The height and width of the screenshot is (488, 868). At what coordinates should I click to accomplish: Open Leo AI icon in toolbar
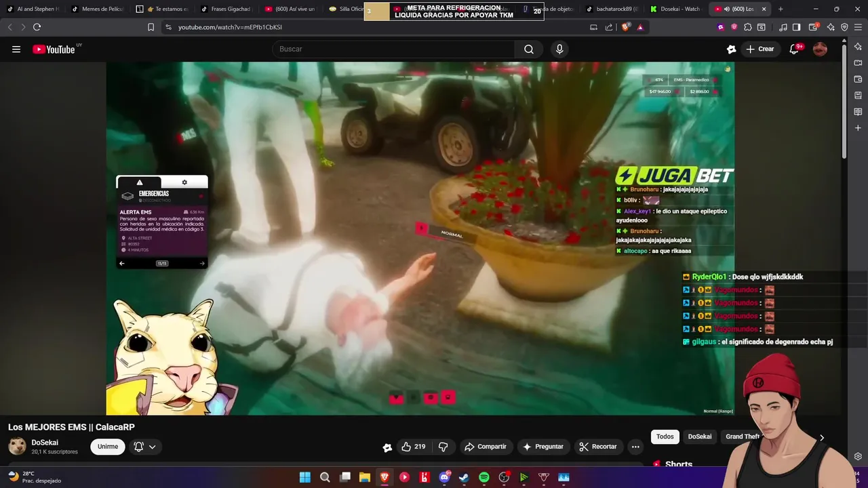point(831,27)
